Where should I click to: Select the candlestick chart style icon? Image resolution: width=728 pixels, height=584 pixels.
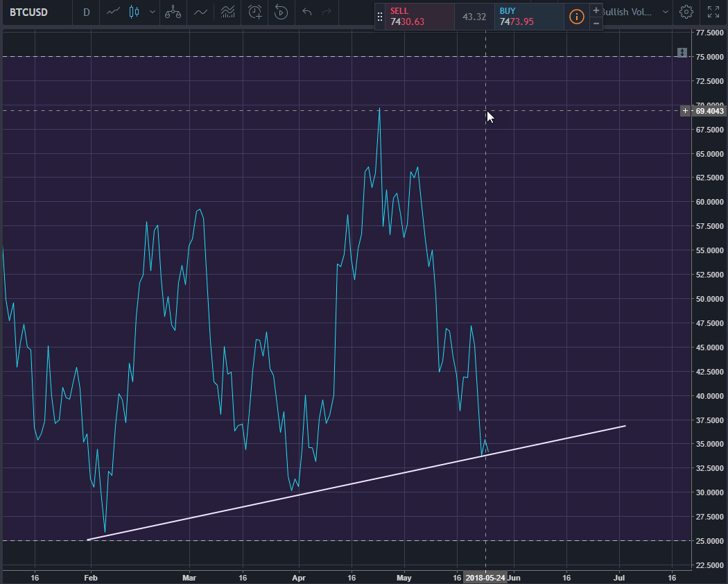[135, 12]
